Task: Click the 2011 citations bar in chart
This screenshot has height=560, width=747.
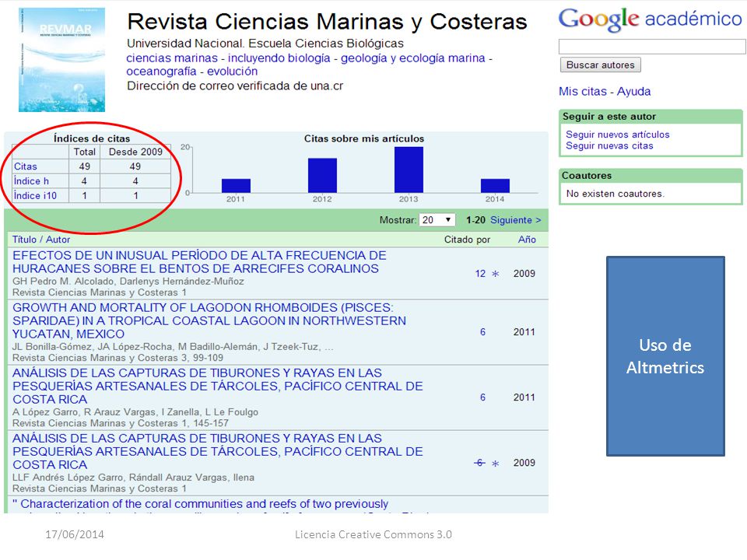Action: tap(236, 186)
